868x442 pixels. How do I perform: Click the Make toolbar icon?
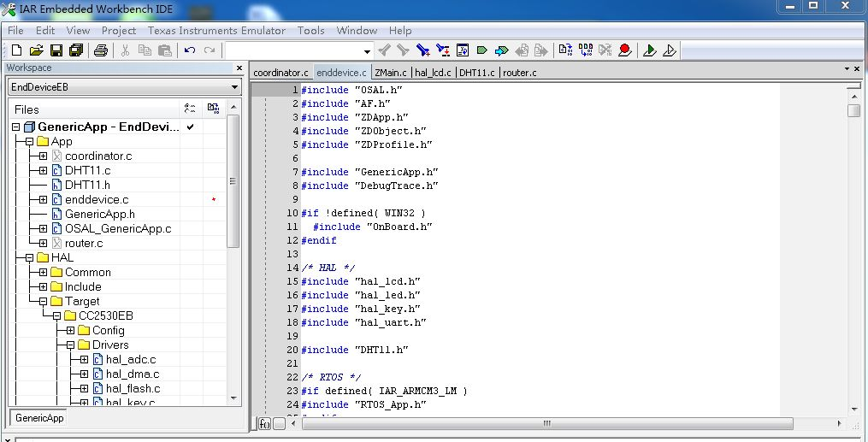coord(586,50)
